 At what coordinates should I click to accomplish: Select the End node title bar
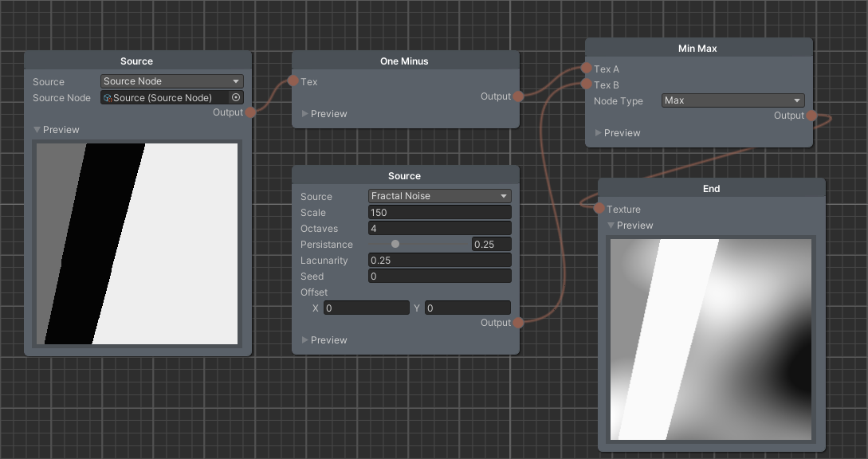[711, 189]
